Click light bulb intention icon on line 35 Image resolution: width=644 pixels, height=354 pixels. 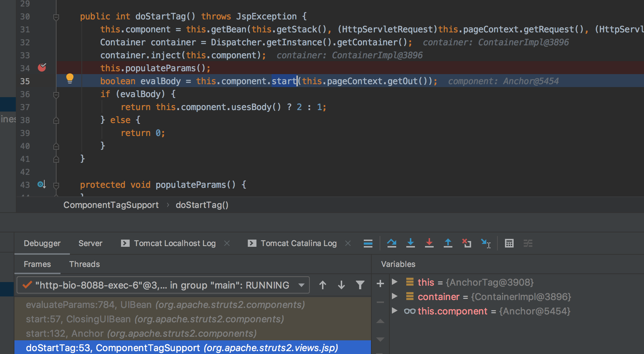coord(70,79)
